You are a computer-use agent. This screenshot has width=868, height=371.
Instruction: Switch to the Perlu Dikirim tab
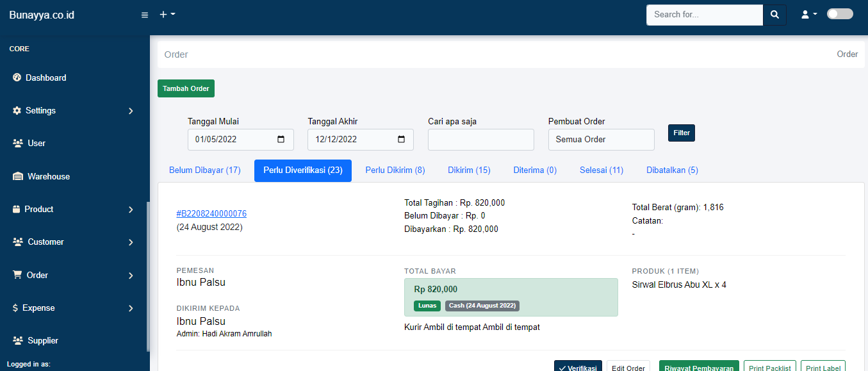395,170
